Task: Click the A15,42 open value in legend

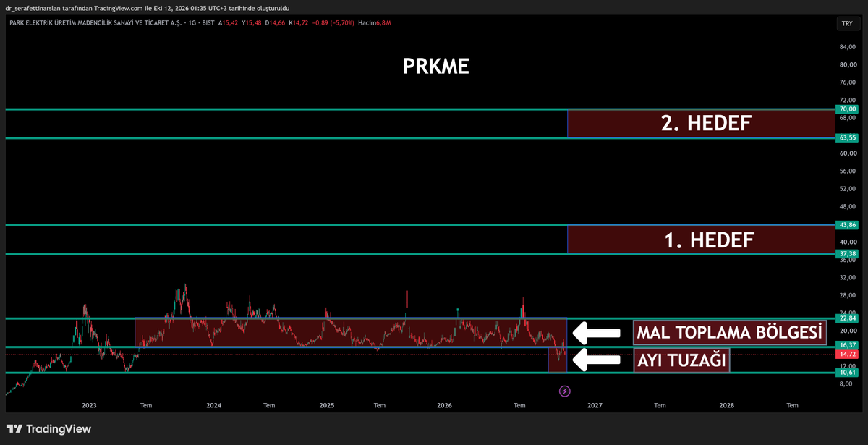Action: click(228, 23)
